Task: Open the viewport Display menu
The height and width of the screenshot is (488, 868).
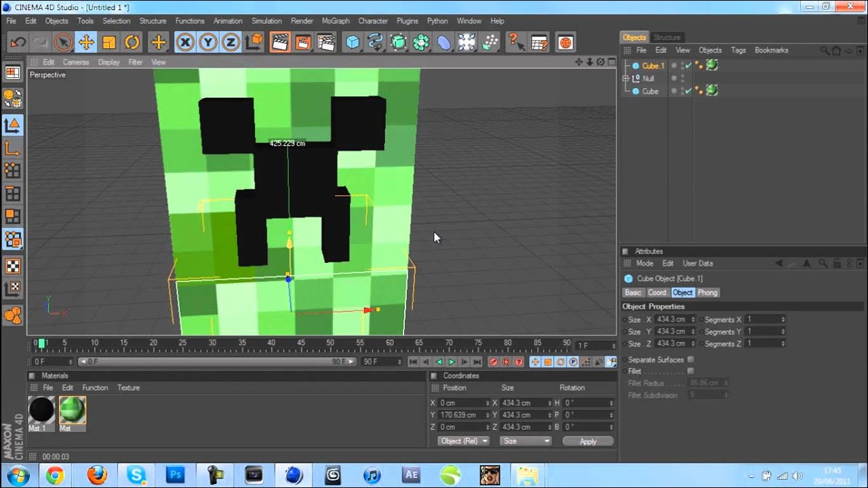Action: pyautogui.click(x=108, y=62)
